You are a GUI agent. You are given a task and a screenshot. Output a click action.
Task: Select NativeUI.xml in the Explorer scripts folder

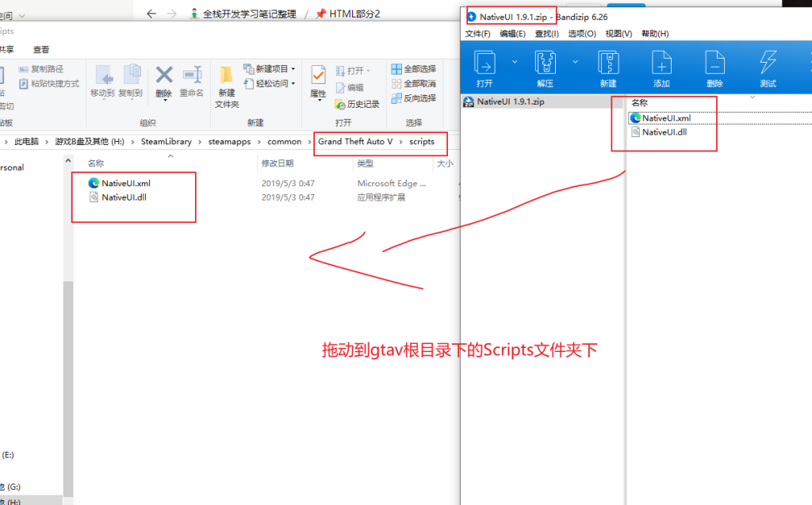pos(126,183)
